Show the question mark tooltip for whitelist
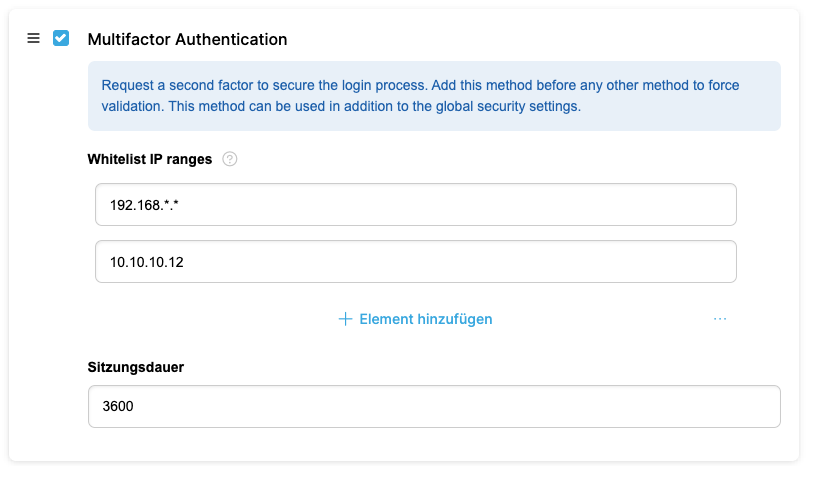 (x=230, y=159)
